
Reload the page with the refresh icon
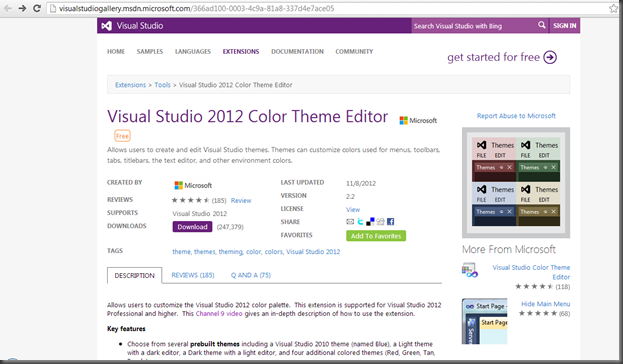click(x=37, y=8)
